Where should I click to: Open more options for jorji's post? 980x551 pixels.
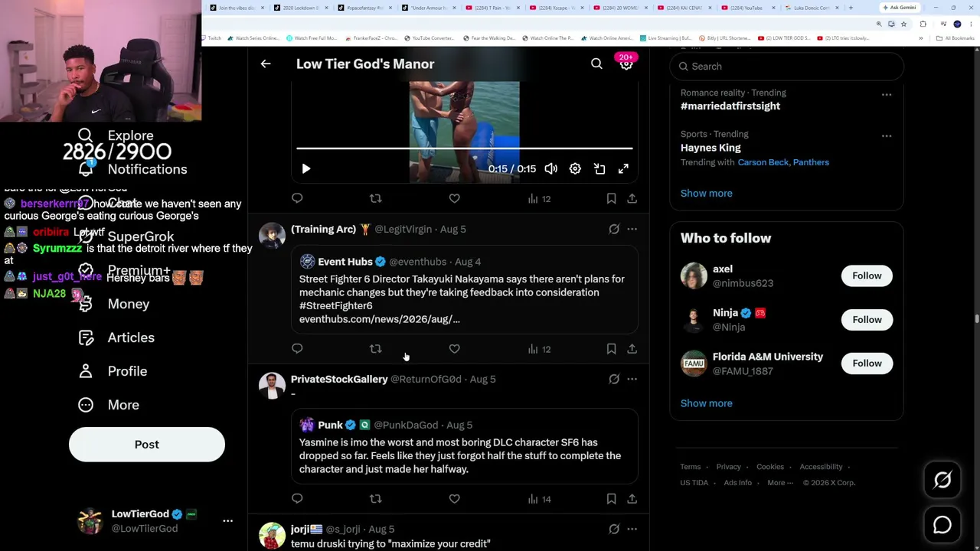[x=632, y=529]
